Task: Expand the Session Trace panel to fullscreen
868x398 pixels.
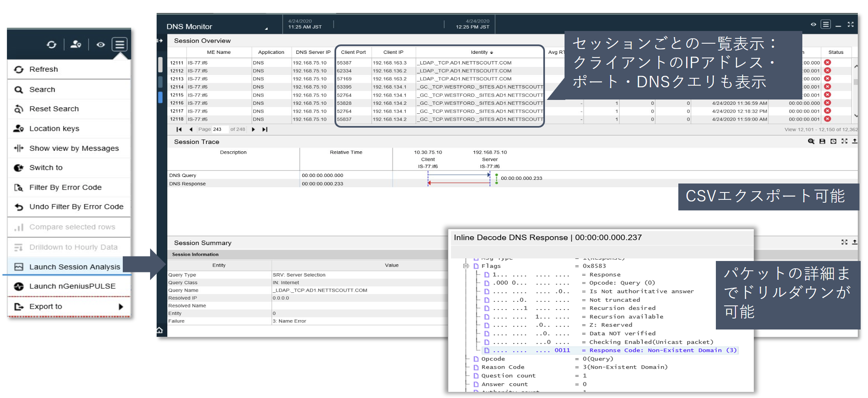Action: point(844,141)
